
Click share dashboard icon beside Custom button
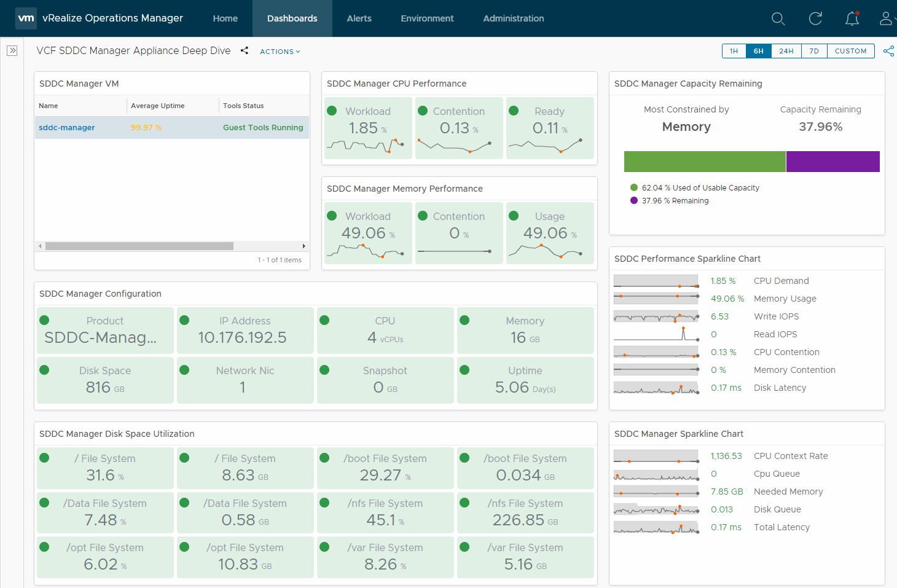(888, 51)
